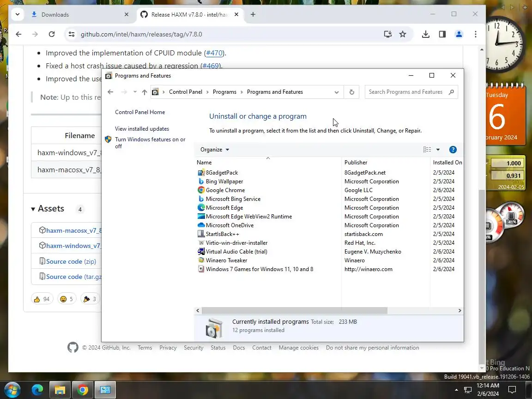Click the Virtual Audio Cable icon
Viewport: 532px width, 399px height.
pos(201,252)
